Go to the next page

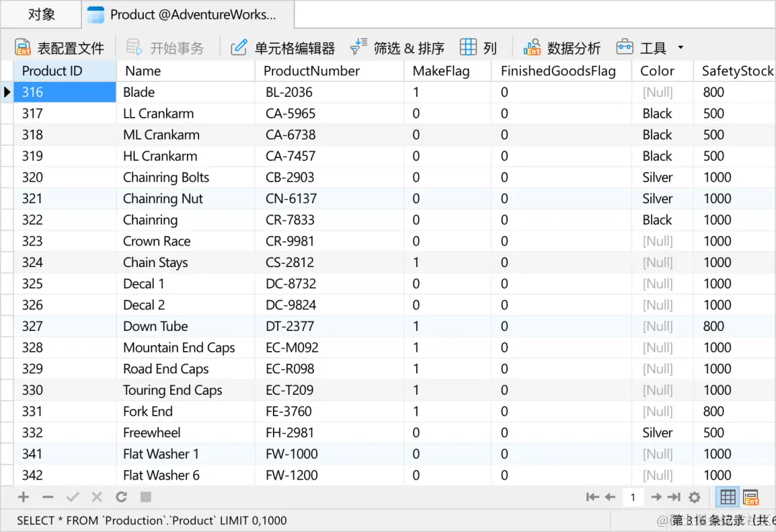(656, 497)
